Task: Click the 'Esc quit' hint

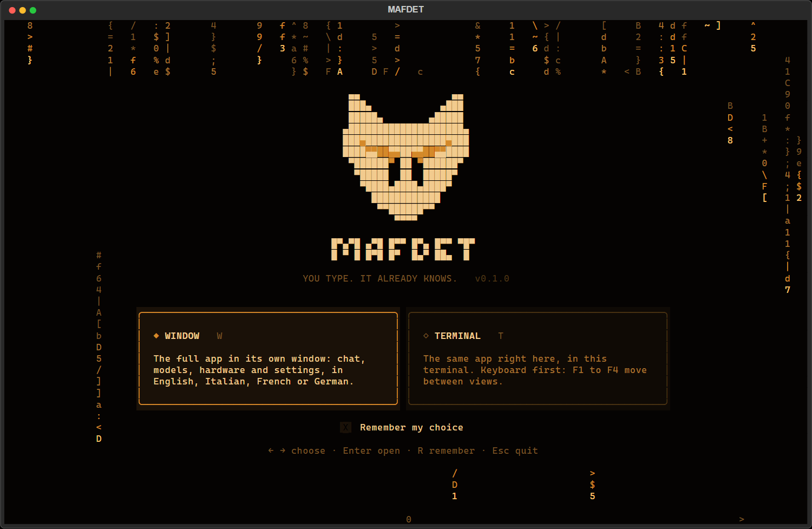Action: pos(515,451)
